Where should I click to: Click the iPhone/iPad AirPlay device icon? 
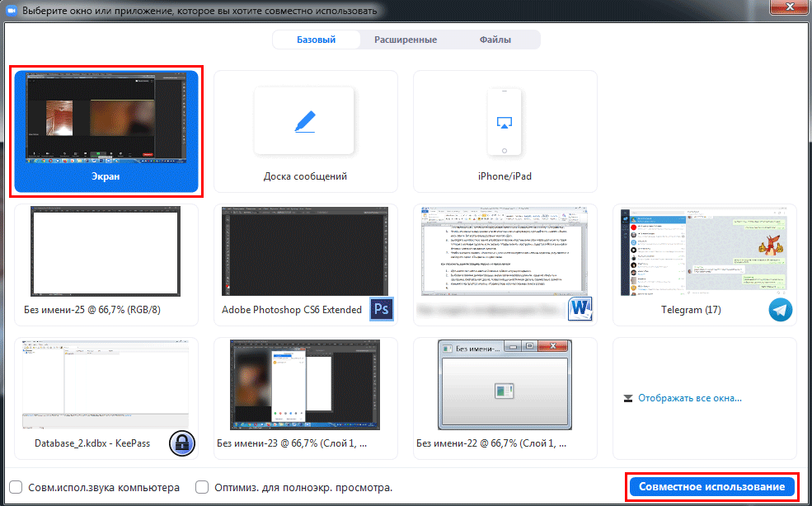pyautogui.click(x=505, y=121)
